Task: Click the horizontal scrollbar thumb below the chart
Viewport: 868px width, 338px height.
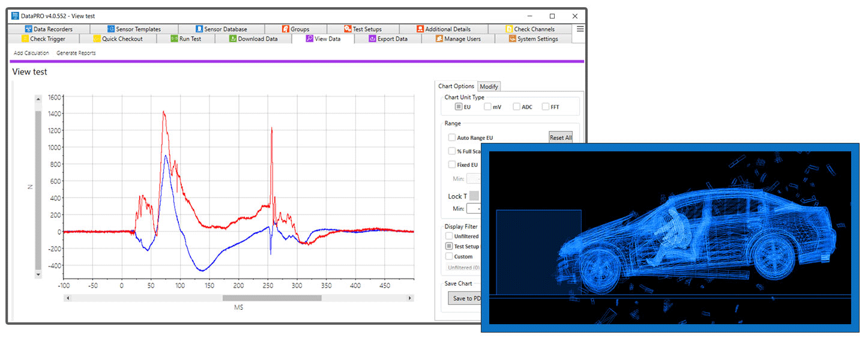Action: (272, 298)
